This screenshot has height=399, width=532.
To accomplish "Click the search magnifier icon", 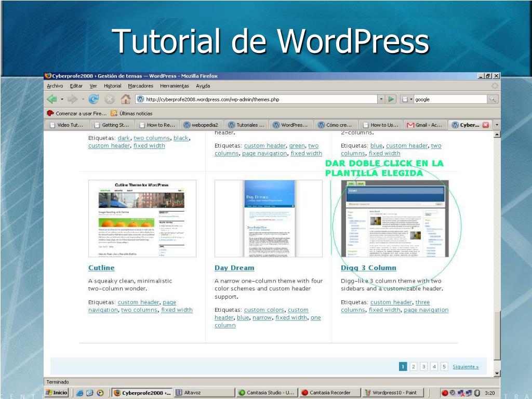I will [x=493, y=99].
